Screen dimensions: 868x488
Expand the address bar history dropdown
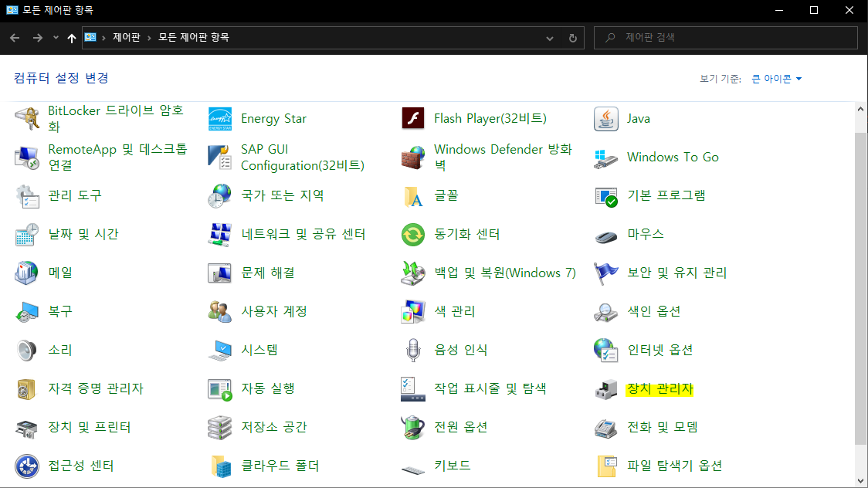click(550, 38)
